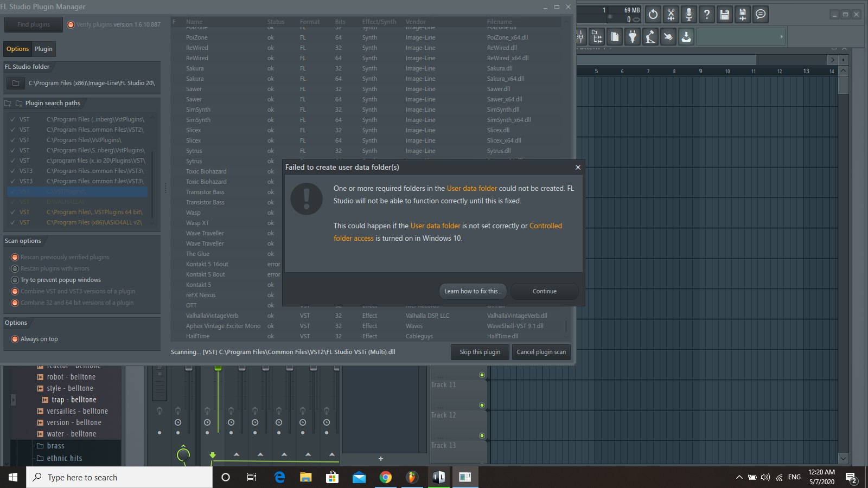Sort plugin list by Vendor column
This screenshot has width=868, height=488.
[x=416, y=22]
